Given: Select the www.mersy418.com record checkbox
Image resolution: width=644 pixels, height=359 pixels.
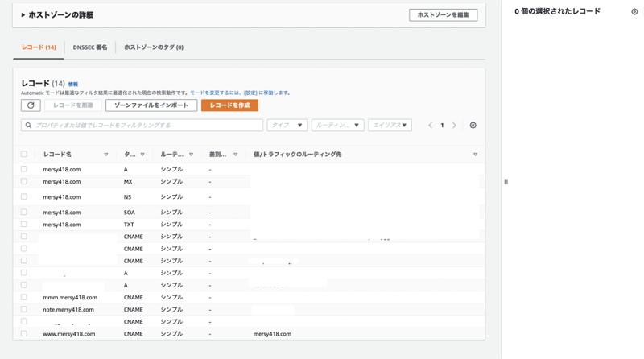Looking at the screenshot, I should (24, 333).
